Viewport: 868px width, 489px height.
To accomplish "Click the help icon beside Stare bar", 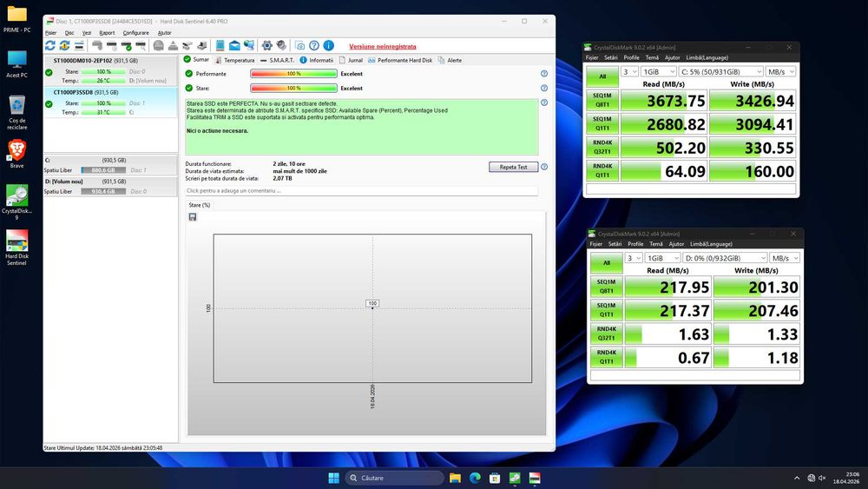I will tap(544, 88).
